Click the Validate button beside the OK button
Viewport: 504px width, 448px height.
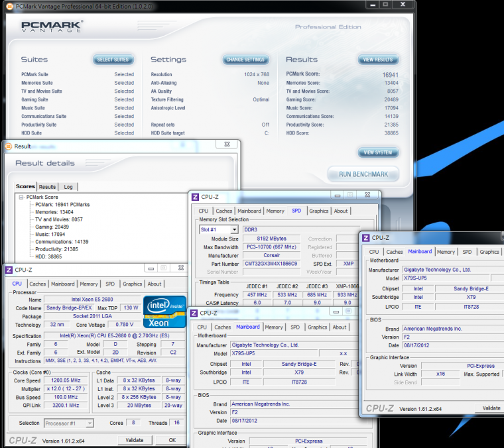pos(135,440)
